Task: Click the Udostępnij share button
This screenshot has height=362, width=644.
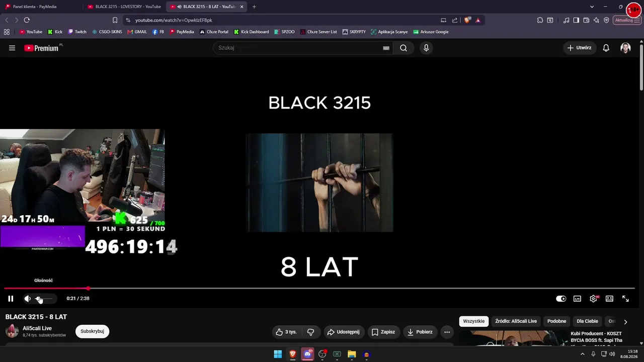Action: [343, 332]
